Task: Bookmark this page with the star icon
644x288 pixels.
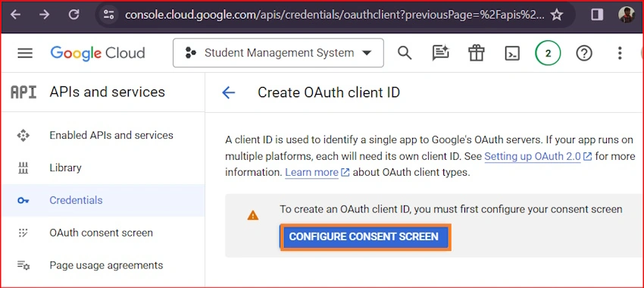Action: click(x=557, y=15)
